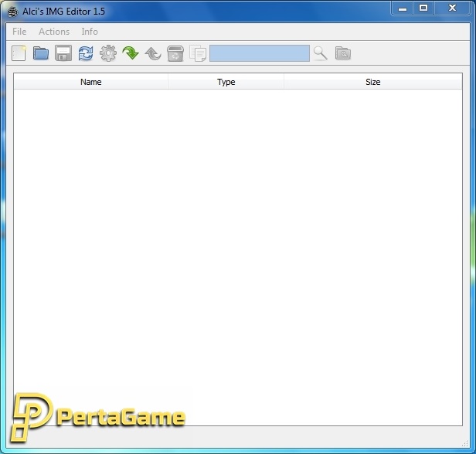Click the floppy disk Save icon
The image size is (476, 454).
coord(63,53)
